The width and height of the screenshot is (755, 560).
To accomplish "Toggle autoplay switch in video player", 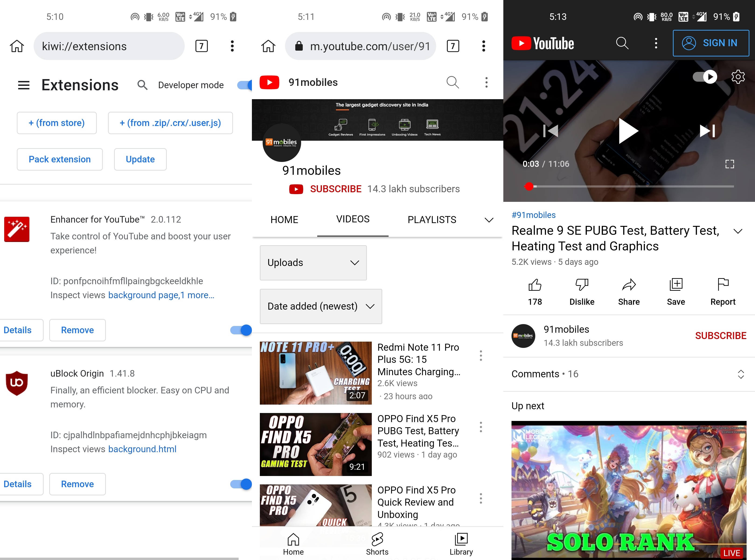I will coord(705,77).
